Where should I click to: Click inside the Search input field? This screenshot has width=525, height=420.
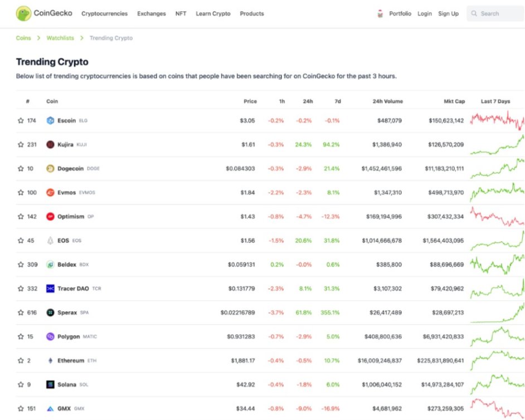pos(496,13)
